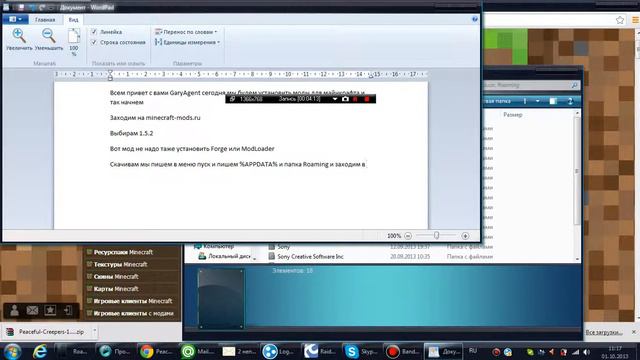Select the Sony Creative Software Inc folder
The width and height of the screenshot is (640, 360).
point(306,257)
